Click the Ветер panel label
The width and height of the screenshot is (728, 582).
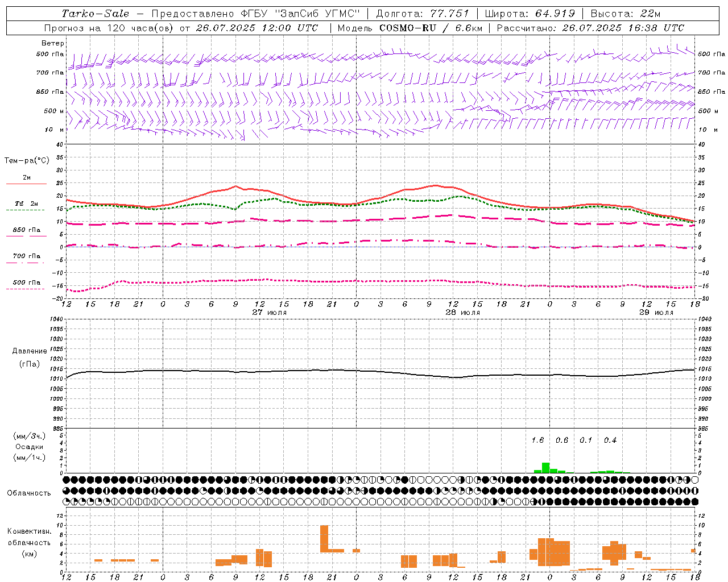pos(53,43)
